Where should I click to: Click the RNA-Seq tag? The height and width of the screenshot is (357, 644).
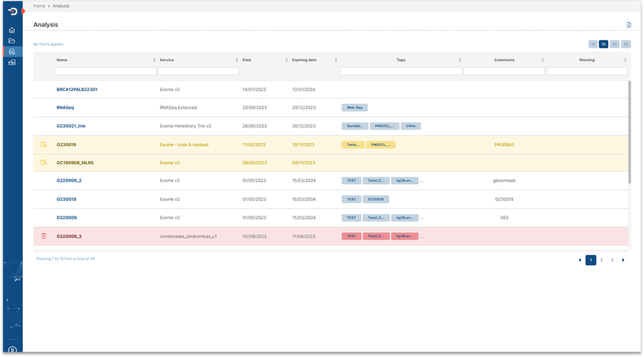(x=355, y=107)
